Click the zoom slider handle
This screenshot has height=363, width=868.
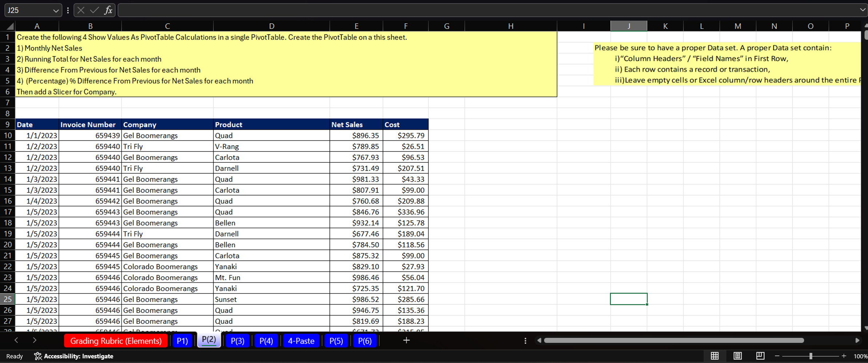[x=811, y=356]
